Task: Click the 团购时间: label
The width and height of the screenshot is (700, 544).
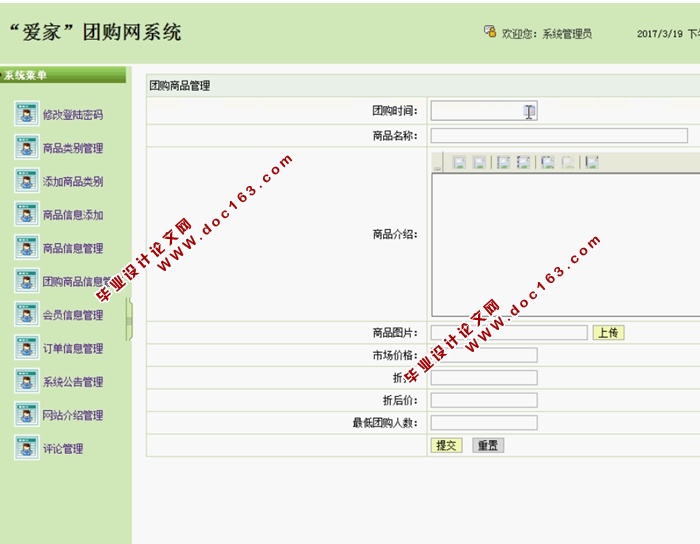Action: 395,111
